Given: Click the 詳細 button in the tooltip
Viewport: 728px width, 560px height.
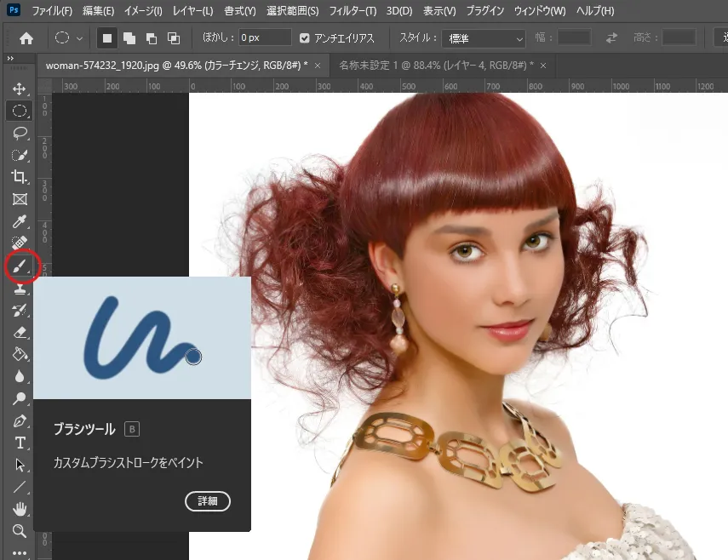Looking at the screenshot, I should pos(208,501).
